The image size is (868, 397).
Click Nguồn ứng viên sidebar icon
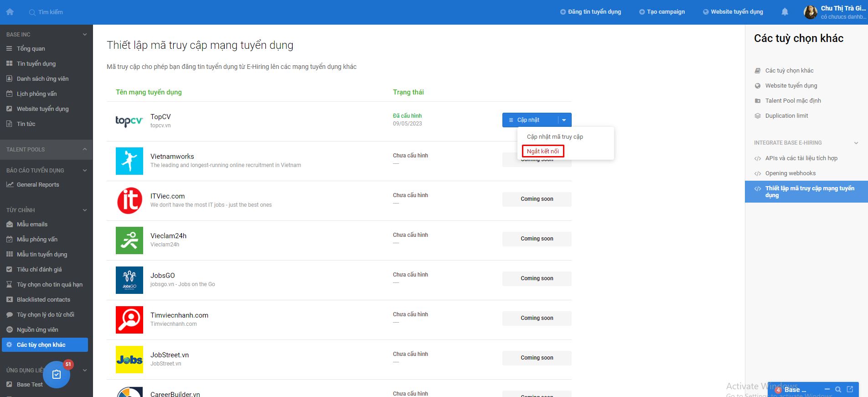tap(9, 329)
